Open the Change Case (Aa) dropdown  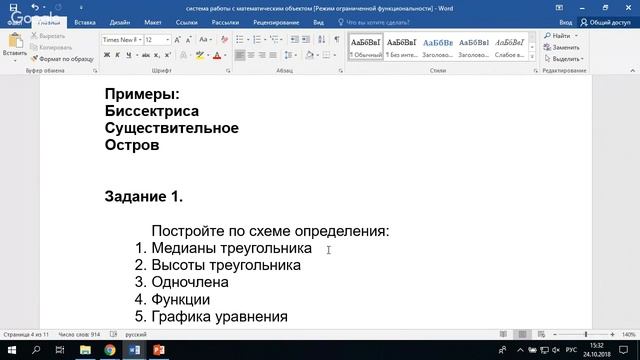coord(205,40)
